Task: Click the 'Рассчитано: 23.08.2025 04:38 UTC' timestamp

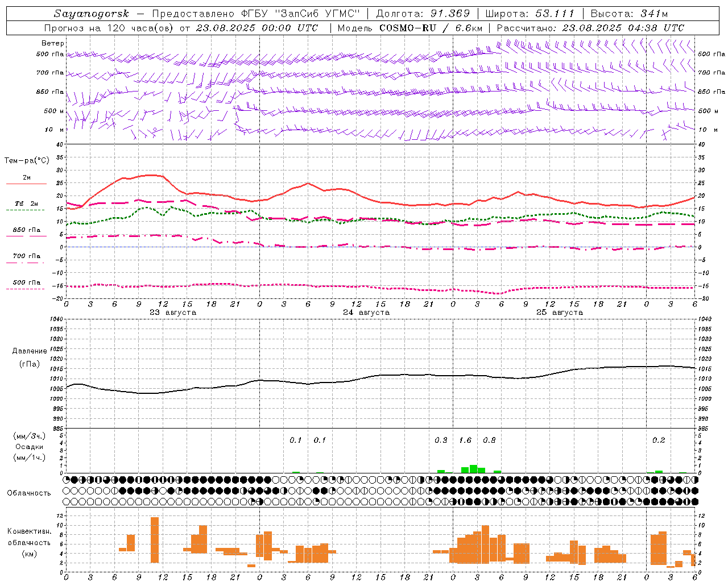Action: pyautogui.click(x=590, y=28)
